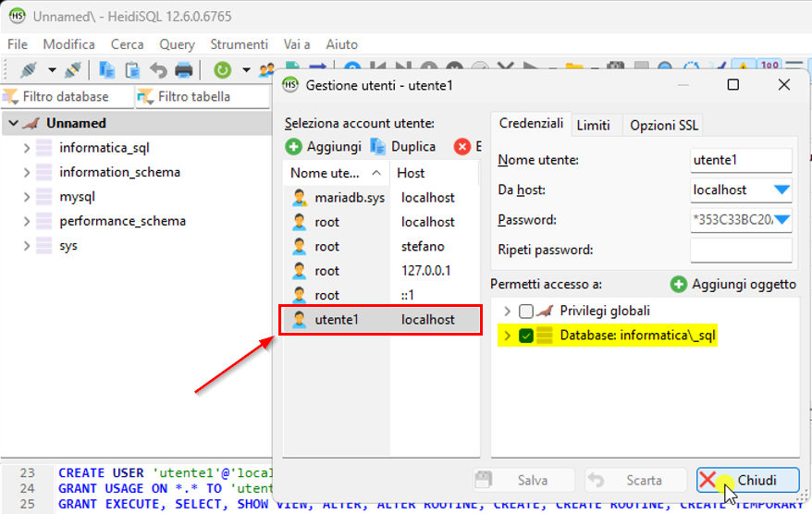The height and width of the screenshot is (514, 812).
Task: Expand the information_schema node
Action: coord(27,172)
